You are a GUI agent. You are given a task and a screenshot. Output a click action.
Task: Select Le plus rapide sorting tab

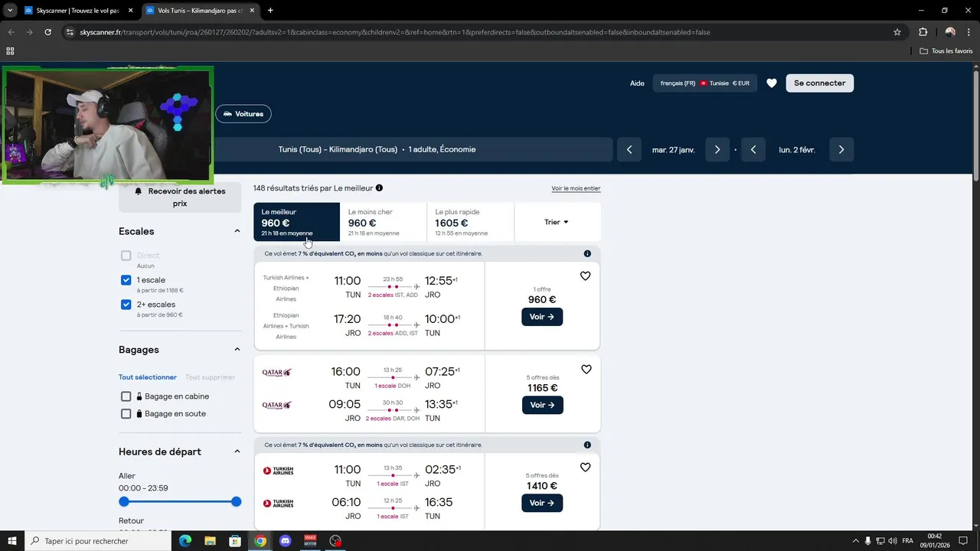click(470, 222)
